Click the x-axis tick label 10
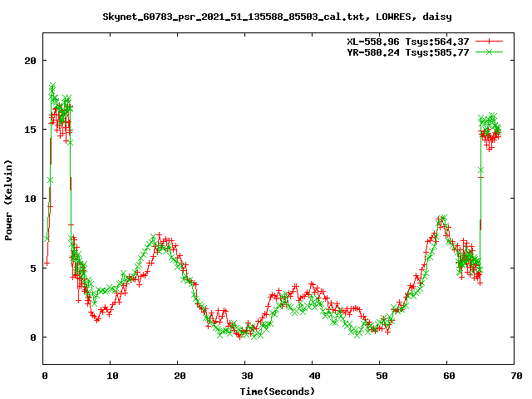The height and width of the screenshot is (399, 532). click(x=112, y=376)
